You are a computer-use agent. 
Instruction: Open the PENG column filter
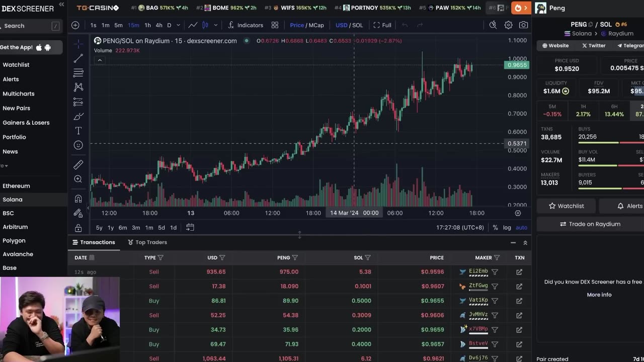pyautogui.click(x=295, y=257)
